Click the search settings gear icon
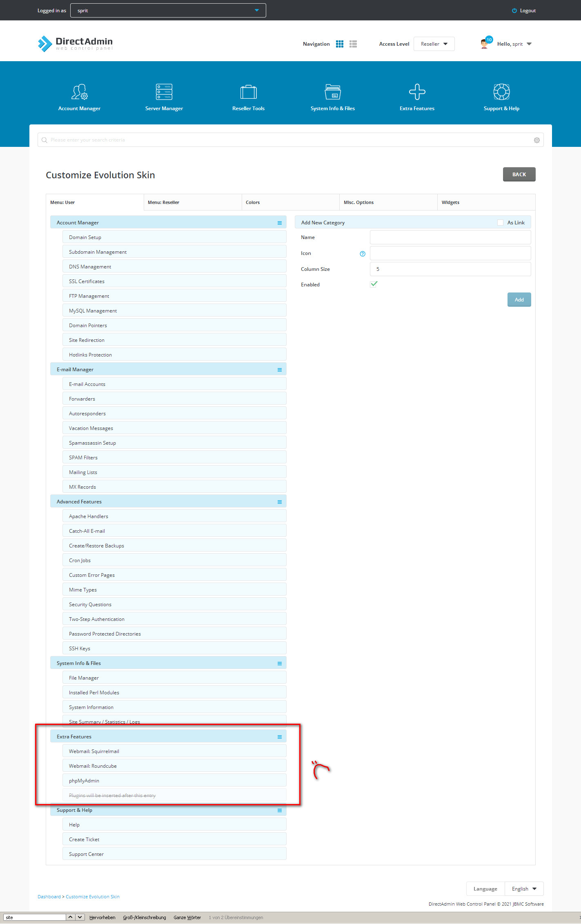Image resolution: width=581 pixels, height=924 pixels. [x=536, y=140]
